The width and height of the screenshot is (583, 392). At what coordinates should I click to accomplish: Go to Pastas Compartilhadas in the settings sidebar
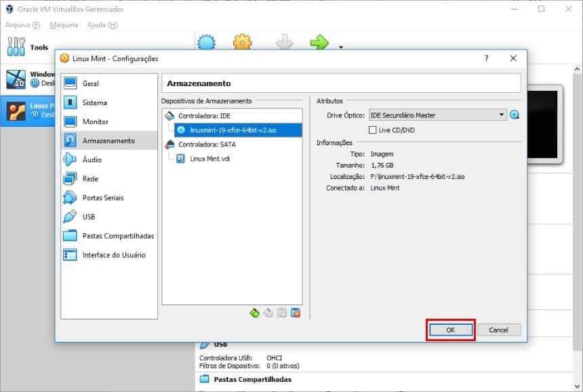(109, 236)
